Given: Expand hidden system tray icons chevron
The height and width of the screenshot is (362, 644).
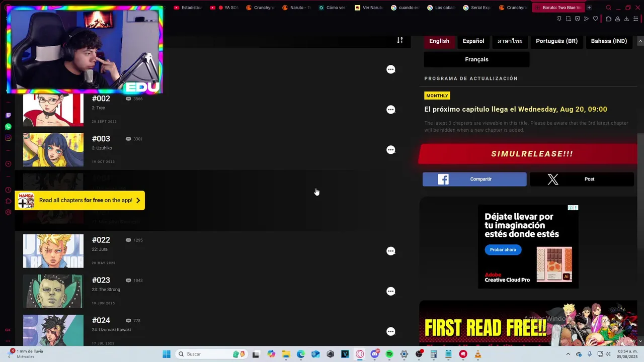Looking at the screenshot, I should (568, 354).
